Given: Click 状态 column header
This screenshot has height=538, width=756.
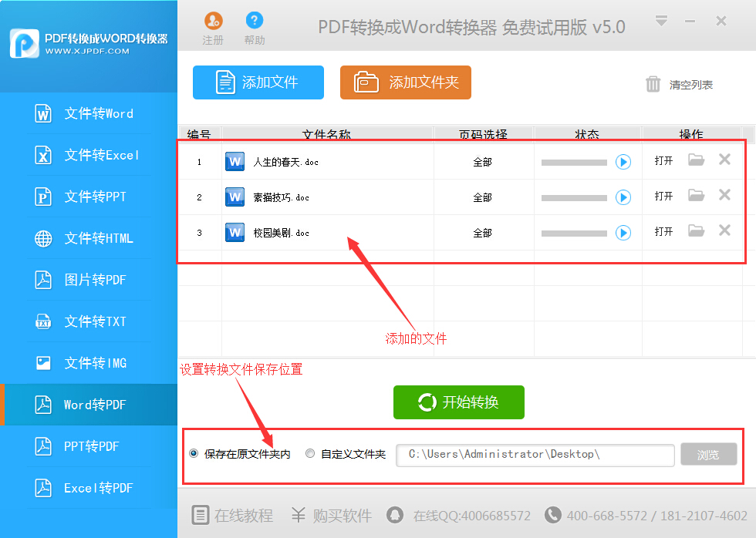Looking at the screenshot, I should click(587, 134).
